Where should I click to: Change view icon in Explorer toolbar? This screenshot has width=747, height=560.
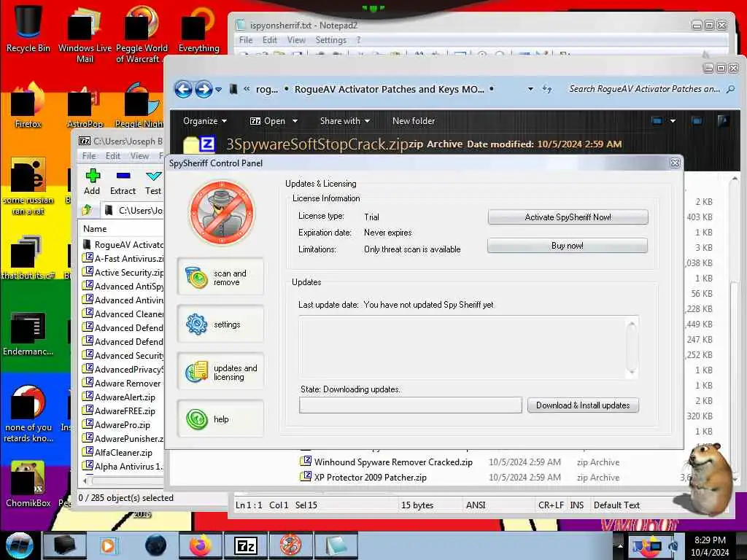(657, 121)
